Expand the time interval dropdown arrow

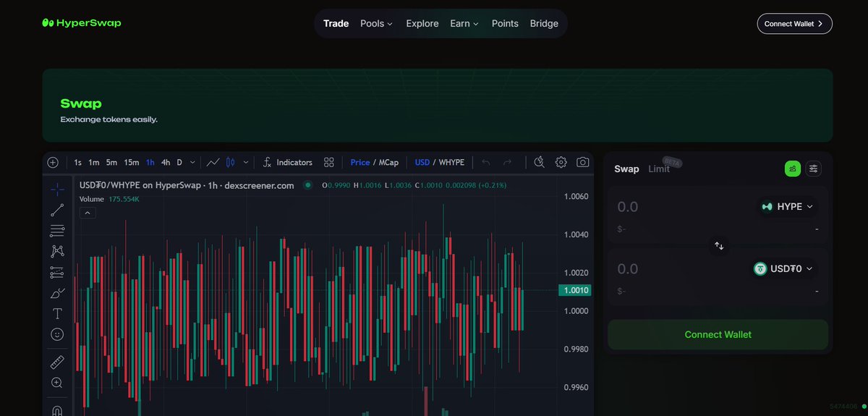click(x=193, y=162)
